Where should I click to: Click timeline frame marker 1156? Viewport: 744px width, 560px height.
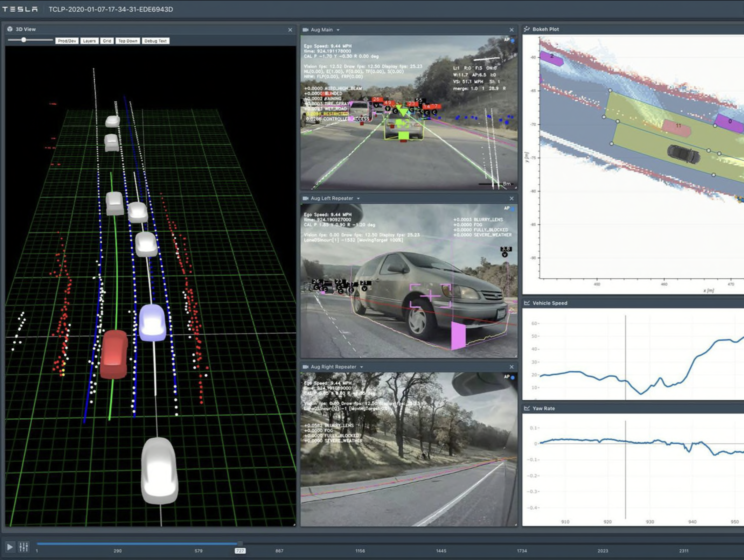[x=360, y=551]
